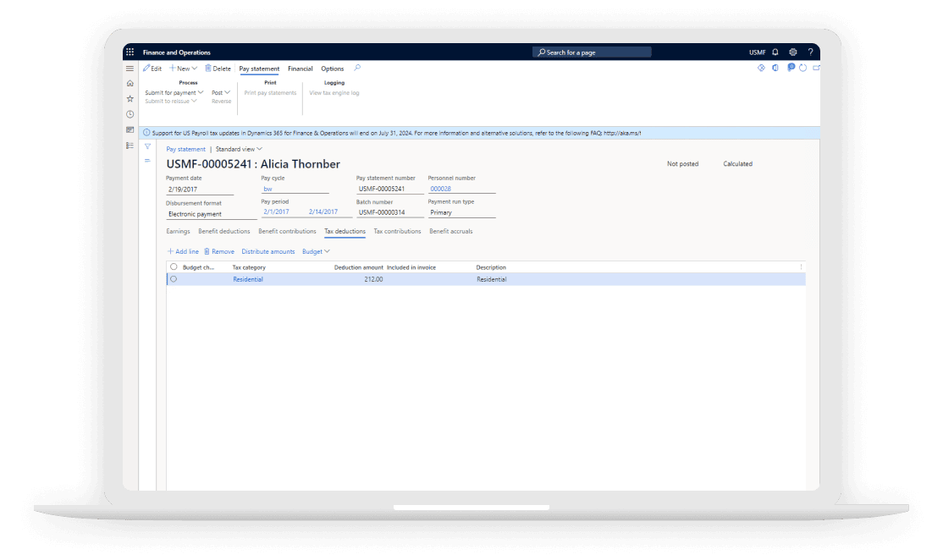Click the show list lines icon

(147, 161)
